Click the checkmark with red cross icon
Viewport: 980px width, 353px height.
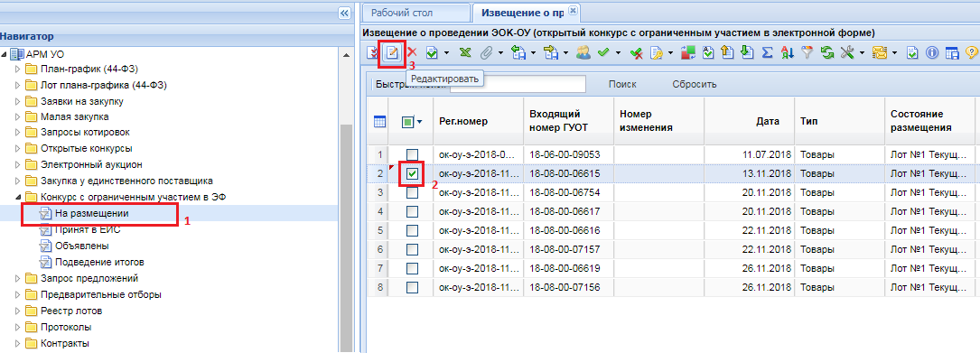click(x=636, y=53)
